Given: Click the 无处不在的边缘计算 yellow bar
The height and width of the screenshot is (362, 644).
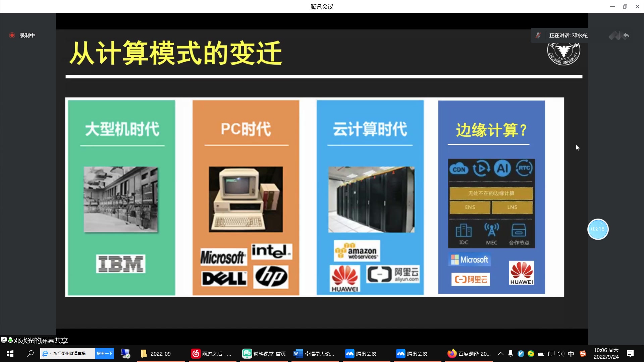Looking at the screenshot, I should [x=491, y=193].
